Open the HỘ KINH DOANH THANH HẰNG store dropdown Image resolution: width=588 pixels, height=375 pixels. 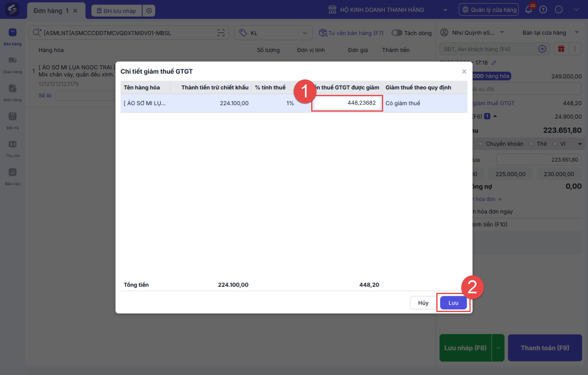pyautogui.click(x=445, y=10)
